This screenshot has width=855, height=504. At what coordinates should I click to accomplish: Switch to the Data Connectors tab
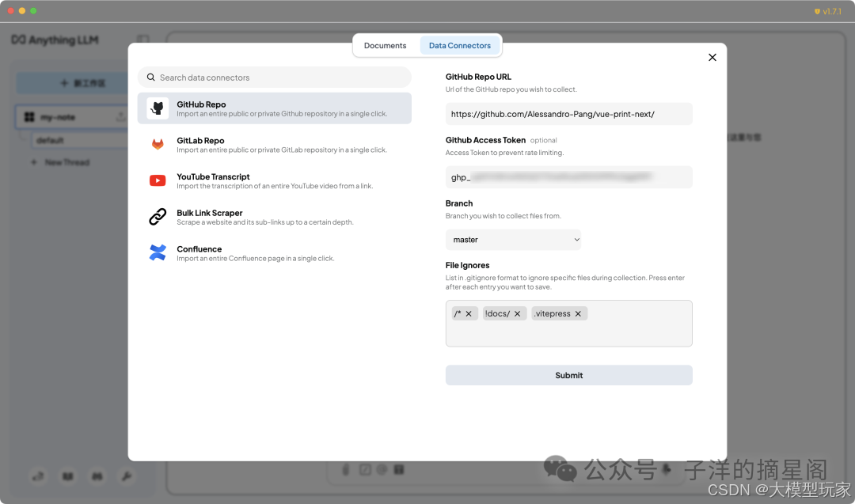[x=460, y=45]
